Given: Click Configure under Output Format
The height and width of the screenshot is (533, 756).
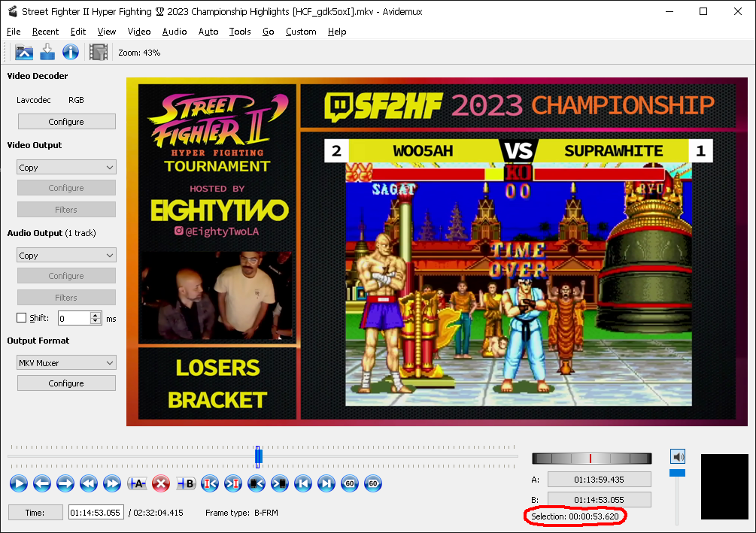Looking at the screenshot, I should coord(66,383).
